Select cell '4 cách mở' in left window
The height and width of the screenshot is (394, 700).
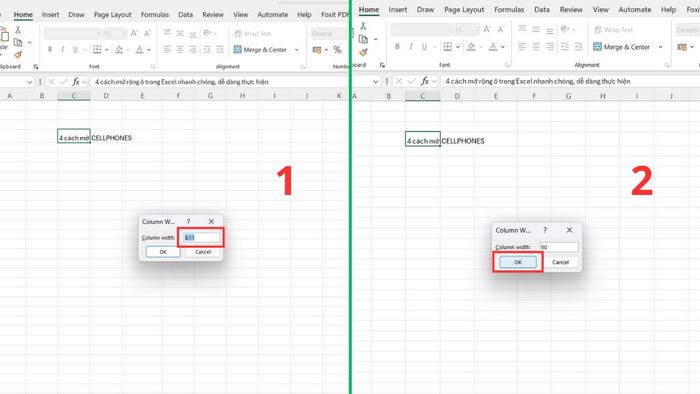tap(74, 137)
